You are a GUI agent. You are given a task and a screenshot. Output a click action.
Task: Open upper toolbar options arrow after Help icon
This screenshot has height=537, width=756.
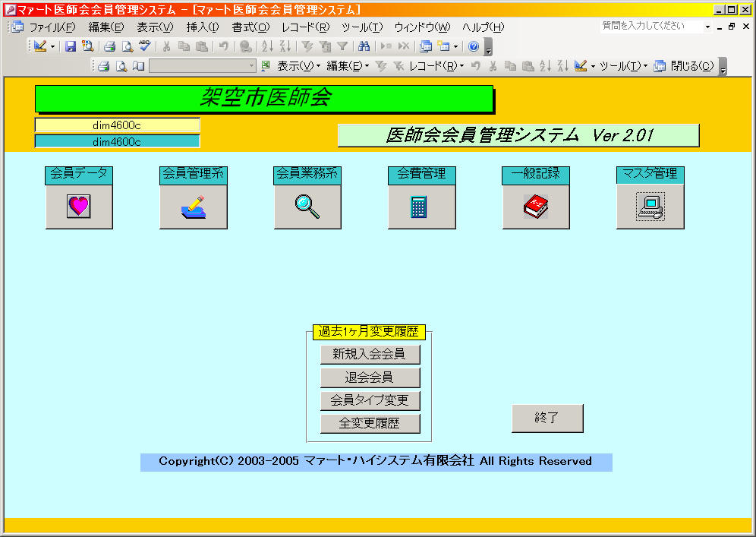(488, 47)
